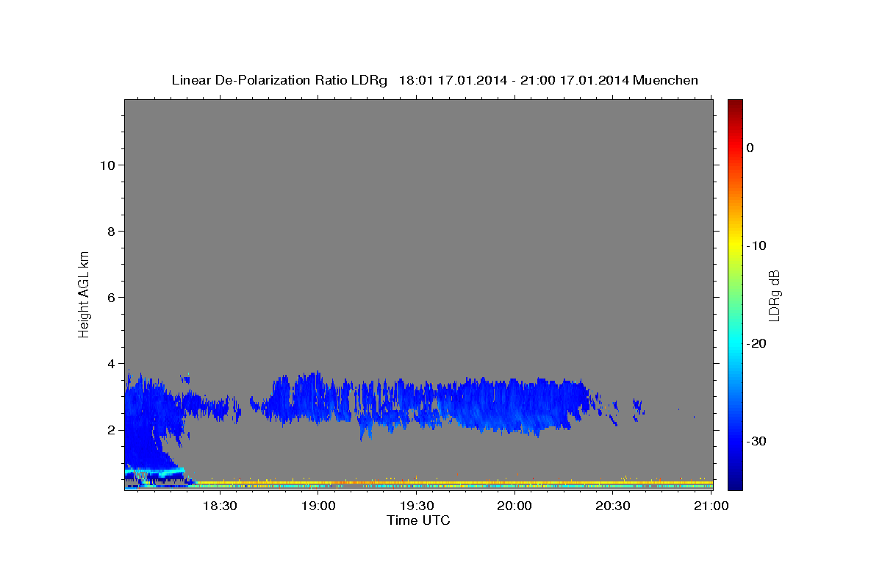The image size is (882, 588).
Task: Click the plot title 'Linear De-Polarization Ratio LDRg'
Action: pyautogui.click(x=279, y=80)
